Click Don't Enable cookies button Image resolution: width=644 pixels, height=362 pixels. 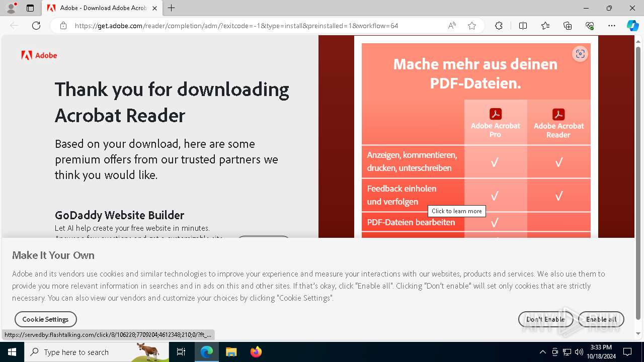tap(545, 319)
